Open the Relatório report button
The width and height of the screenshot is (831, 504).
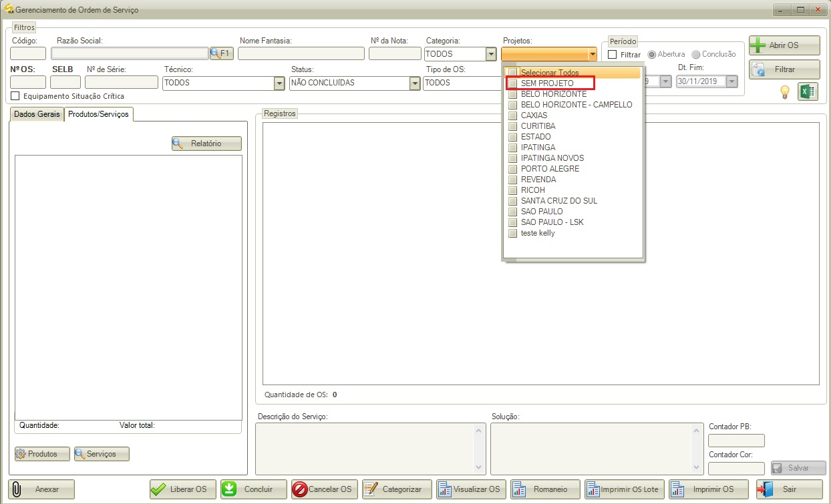pyautogui.click(x=206, y=144)
